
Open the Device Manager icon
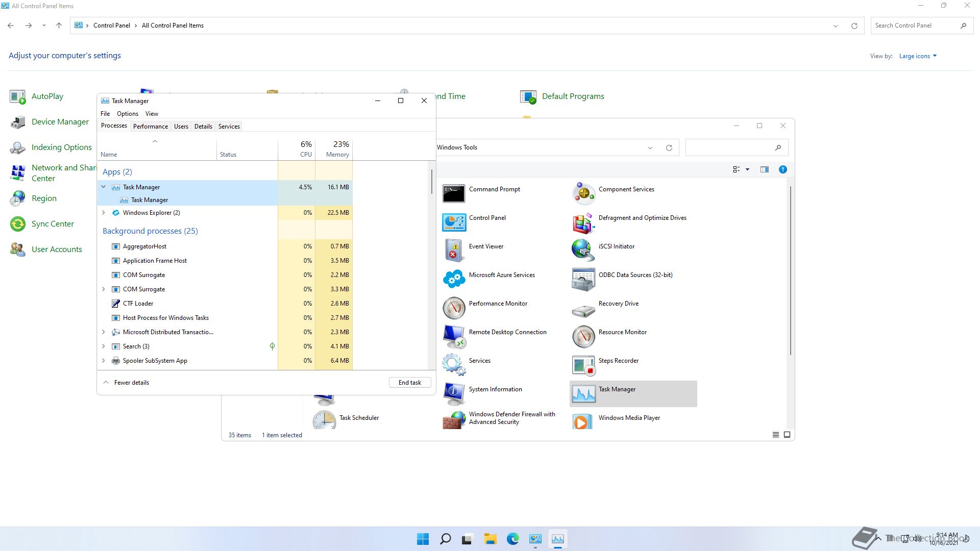click(x=18, y=122)
